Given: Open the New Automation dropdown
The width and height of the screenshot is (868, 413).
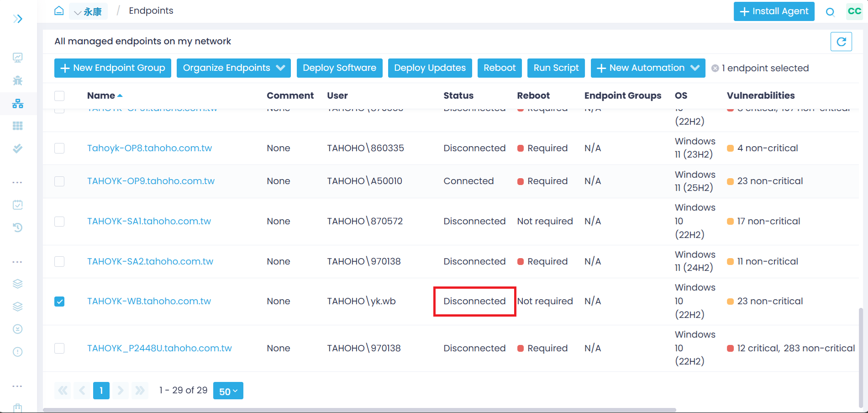Looking at the screenshot, I should (x=647, y=68).
